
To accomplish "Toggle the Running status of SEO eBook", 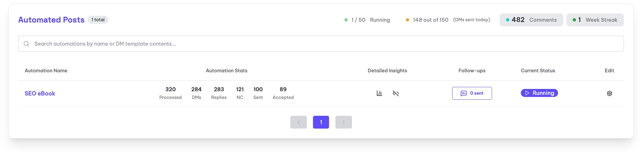I will point(539,93).
